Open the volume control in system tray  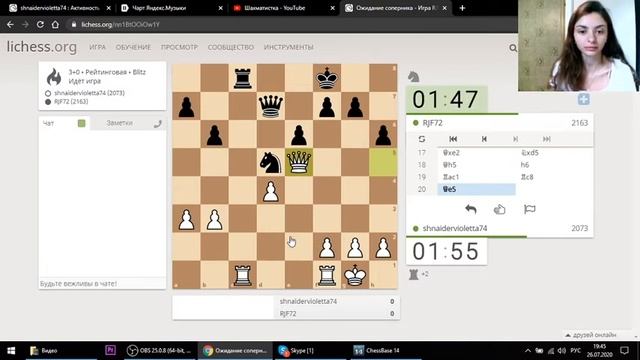[562, 351]
